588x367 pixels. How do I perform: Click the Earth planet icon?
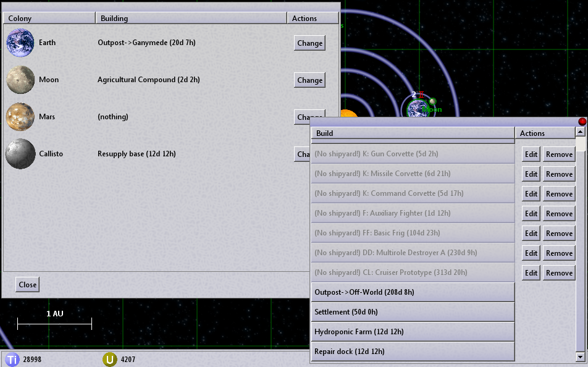click(x=20, y=43)
